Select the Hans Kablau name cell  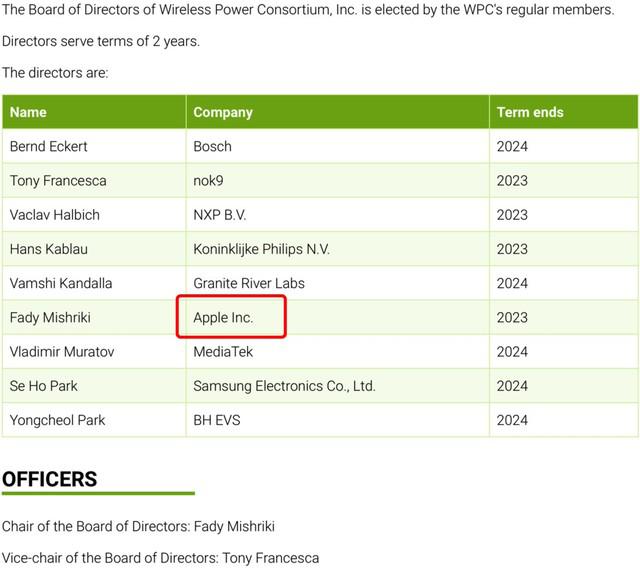pos(94,249)
